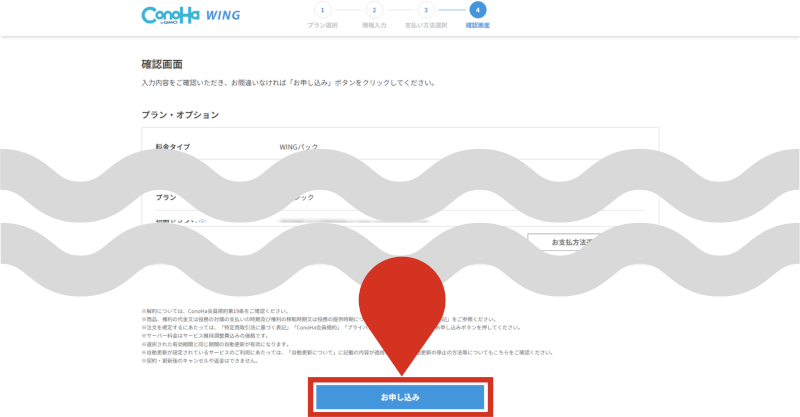This screenshot has height=417, width=800.
Task: Click the 確認画面 page heading
Action: 165,63
